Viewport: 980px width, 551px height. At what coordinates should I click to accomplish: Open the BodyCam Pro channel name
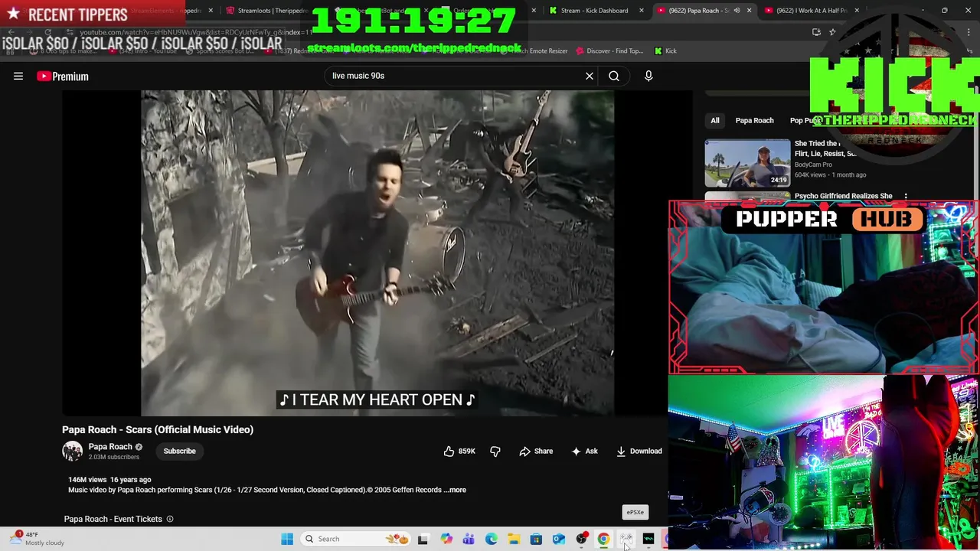pos(813,165)
